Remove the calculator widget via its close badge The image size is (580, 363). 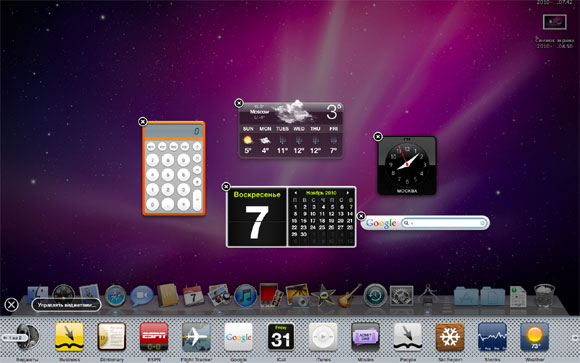(143, 122)
